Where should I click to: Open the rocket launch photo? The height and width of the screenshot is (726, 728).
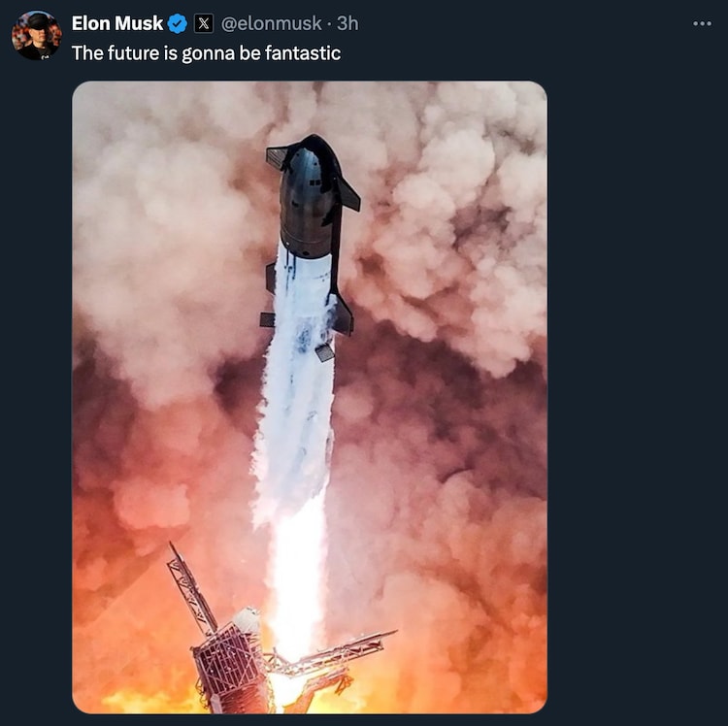point(309,396)
